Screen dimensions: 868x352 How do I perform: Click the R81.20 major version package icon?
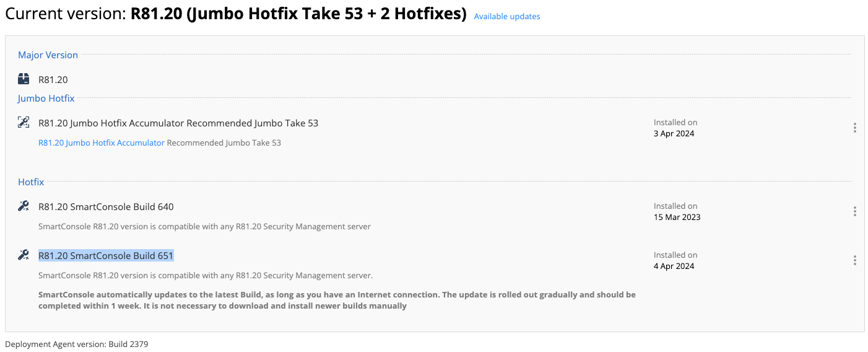coord(24,79)
